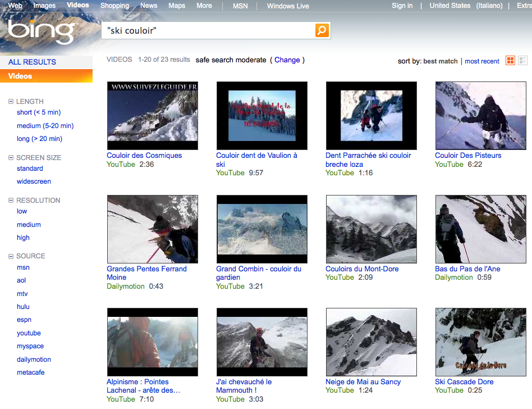Click Change safe search setting link
532x409 pixels.
pos(287,60)
